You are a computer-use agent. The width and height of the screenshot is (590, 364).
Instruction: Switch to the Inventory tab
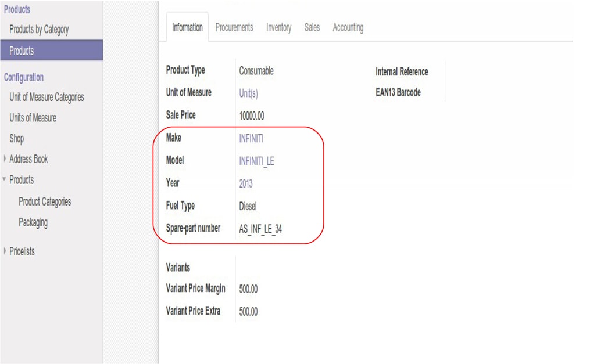coord(279,27)
